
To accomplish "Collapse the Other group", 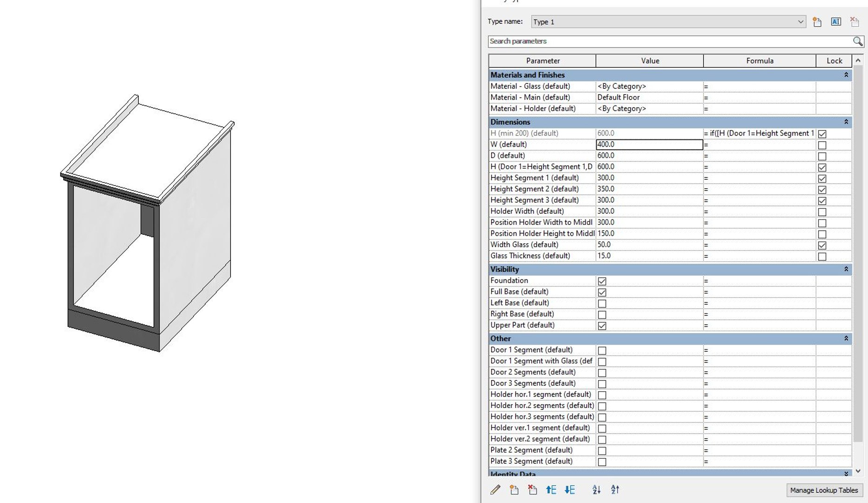I will click(x=846, y=339).
